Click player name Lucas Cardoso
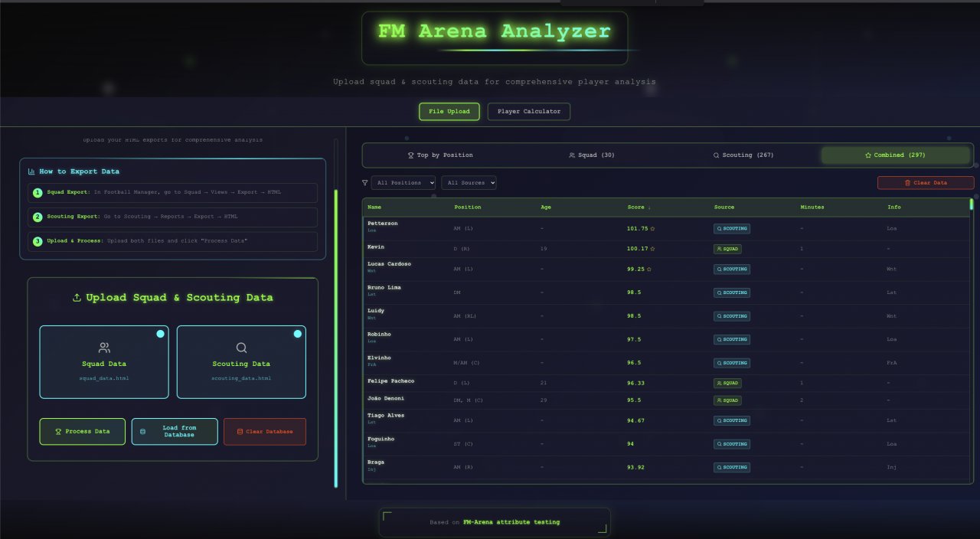Viewport: 980px width, 539px height. point(389,264)
